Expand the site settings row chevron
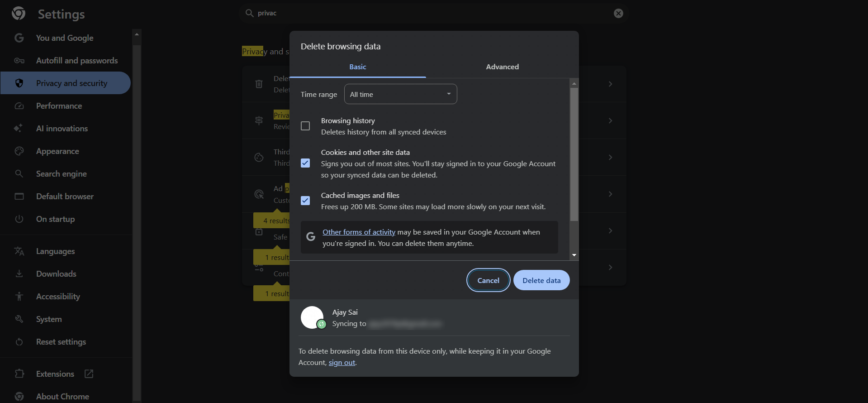Screen dimensions: 868x403 click(610, 267)
